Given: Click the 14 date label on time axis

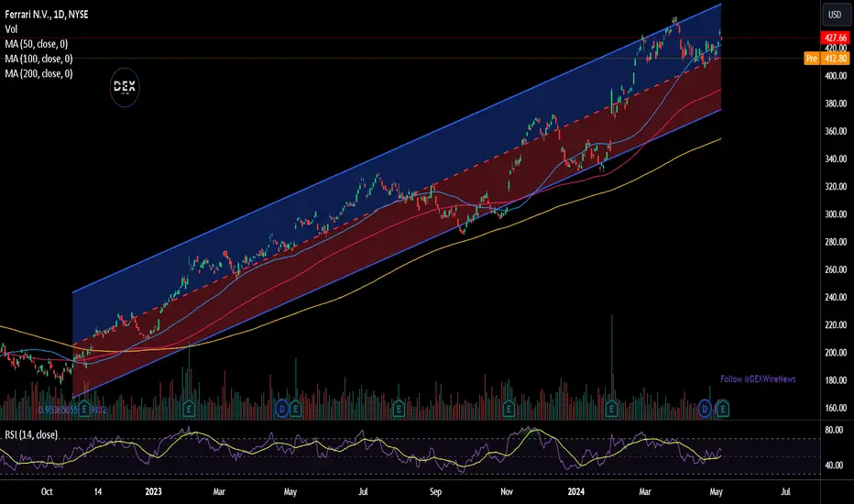Looking at the screenshot, I should click(97, 491).
